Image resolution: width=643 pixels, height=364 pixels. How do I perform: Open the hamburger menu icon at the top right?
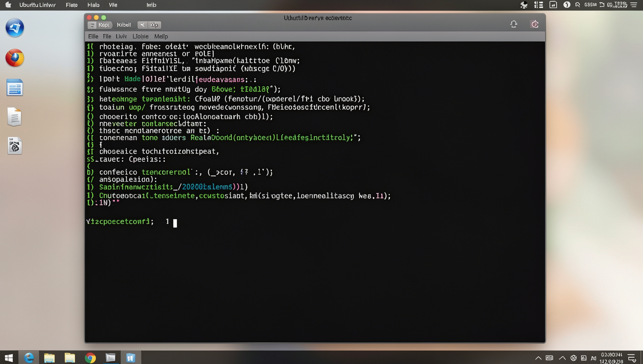point(634,5)
